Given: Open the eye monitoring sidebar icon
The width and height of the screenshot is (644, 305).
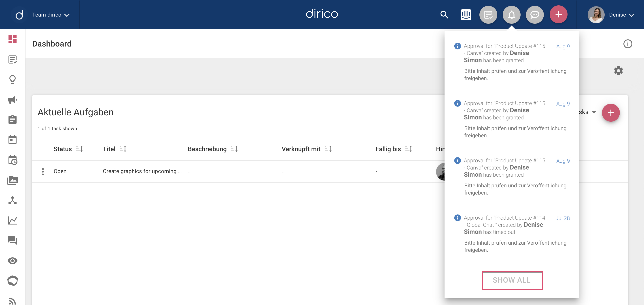Looking at the screenshot, I should (13, 261).
